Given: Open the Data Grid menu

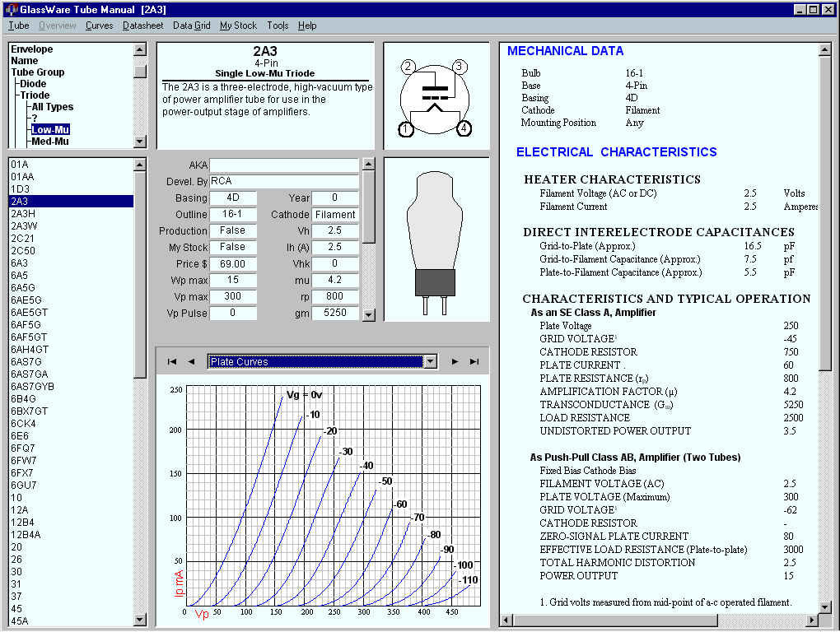Looking at the screenshot, I should point(191,26).
